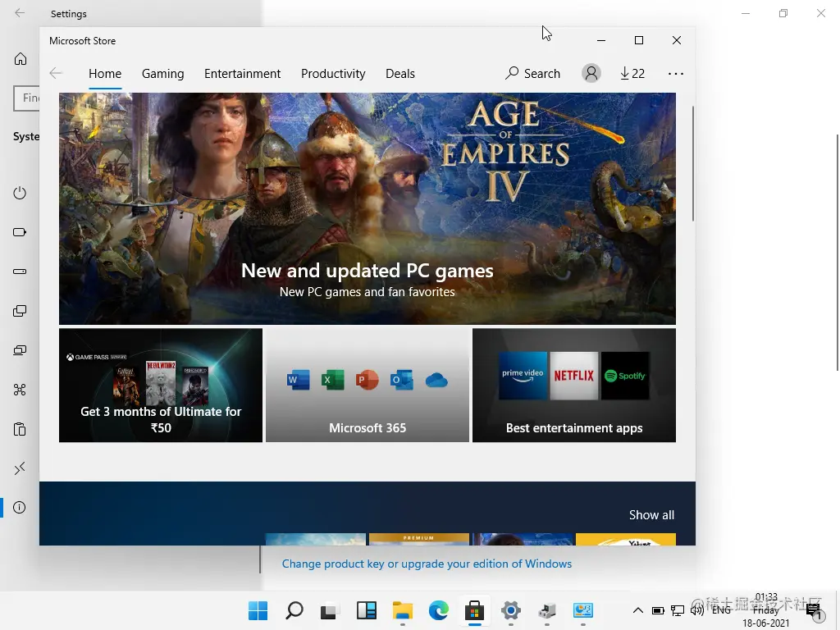
Task: Click Microsoft Store taskbar icon
Action: (475, 610)
